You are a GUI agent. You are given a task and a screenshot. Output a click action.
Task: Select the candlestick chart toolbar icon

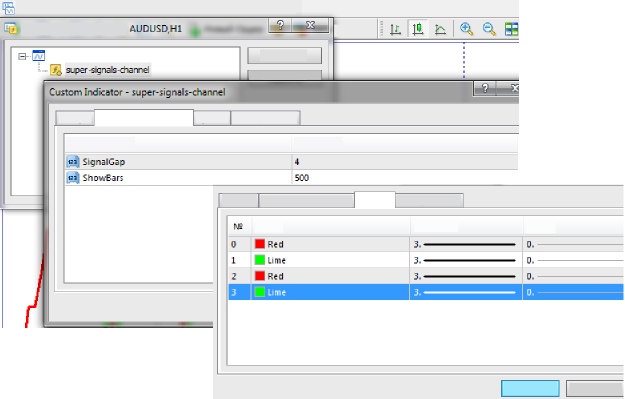tap(418, 29)
